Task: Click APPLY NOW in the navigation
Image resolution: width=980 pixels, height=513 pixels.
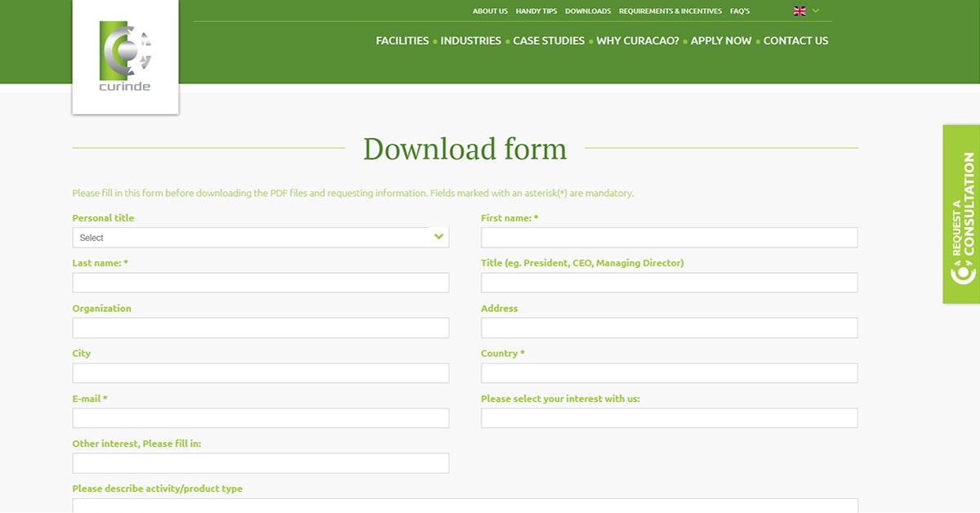Action: (x=721, y=40)
